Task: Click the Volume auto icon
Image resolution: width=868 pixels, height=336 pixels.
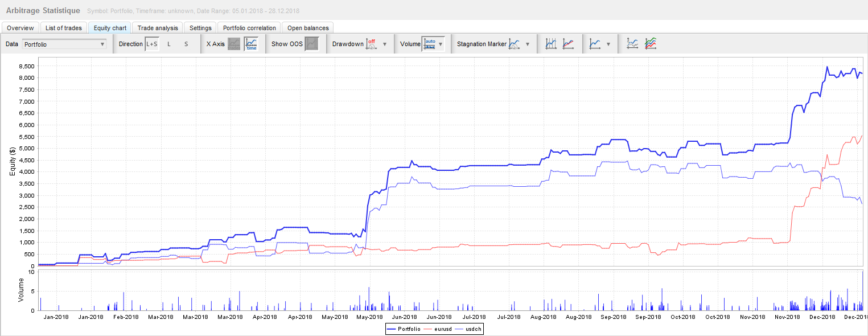Action: pyautogui.click(x=429, y=44)
